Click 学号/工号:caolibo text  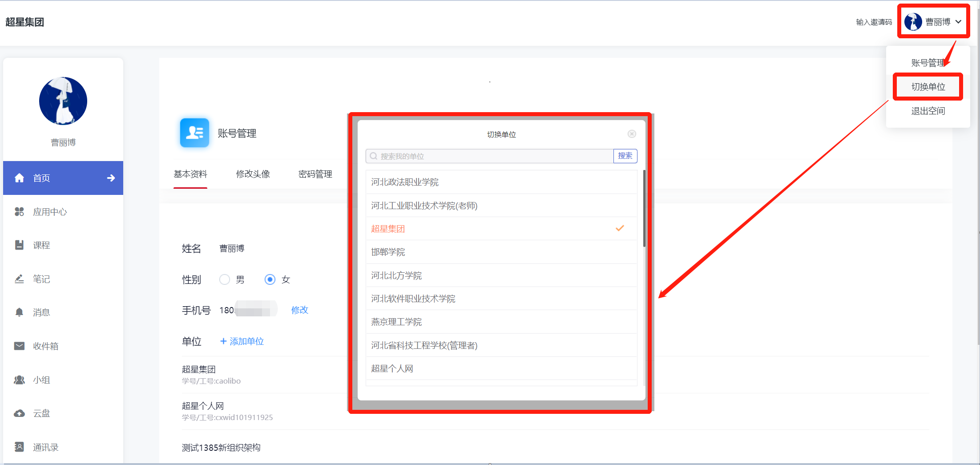211,381
